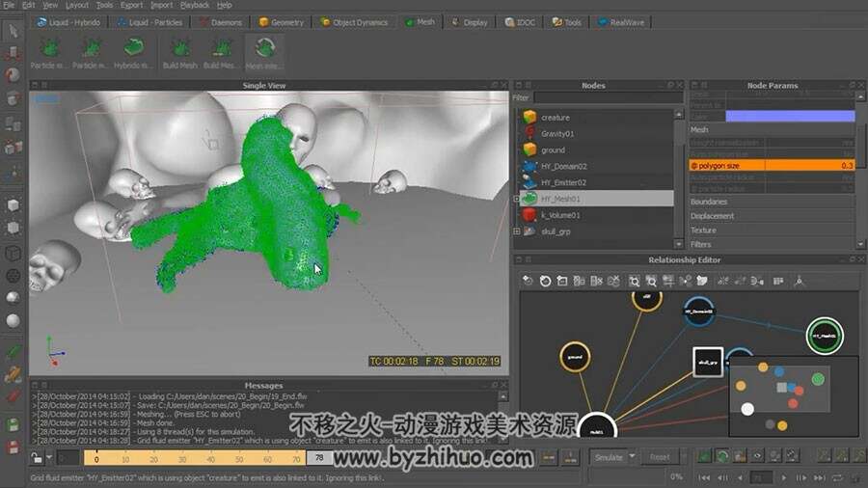868x488 pixels.
Task: Click the first green icon beside Reset
Action: click(x=704, y=456)
